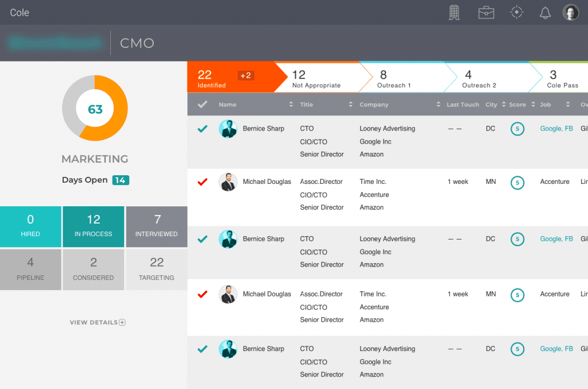Viewport: 588px width, 389px height.
Task: Sort by Score column arrows
Action: click(x=533, y=104)
